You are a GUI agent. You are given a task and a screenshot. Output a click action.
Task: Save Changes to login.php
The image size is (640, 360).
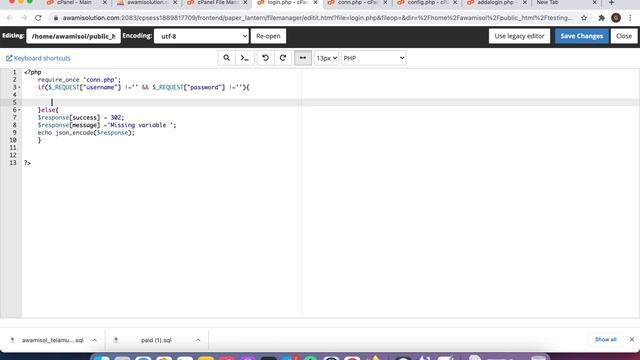pos(582,36)
